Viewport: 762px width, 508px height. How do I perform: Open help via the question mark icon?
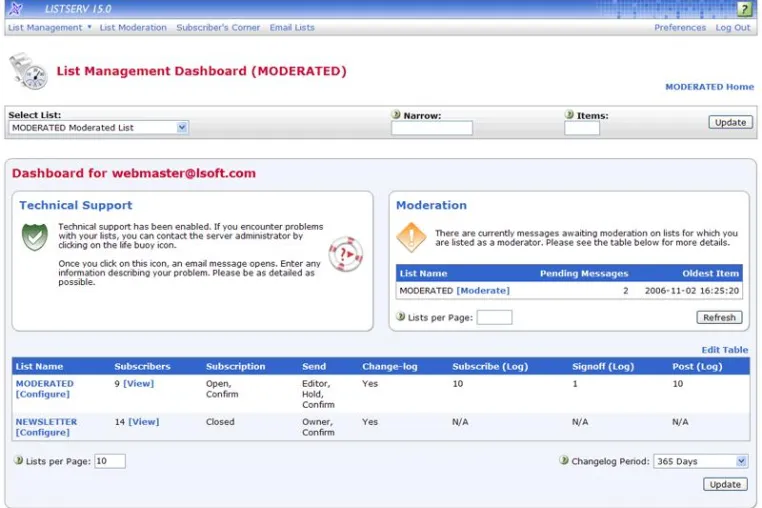[744, 9]
